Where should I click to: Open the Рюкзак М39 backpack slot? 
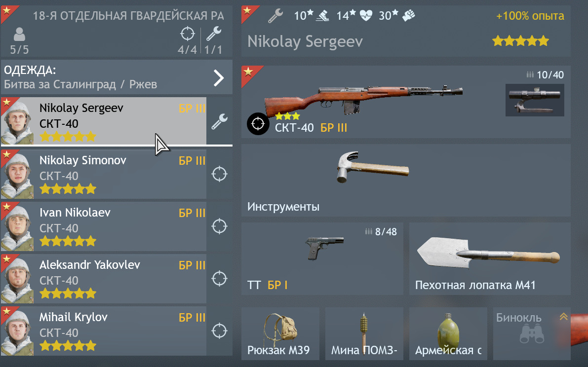(x=280, y=333)
